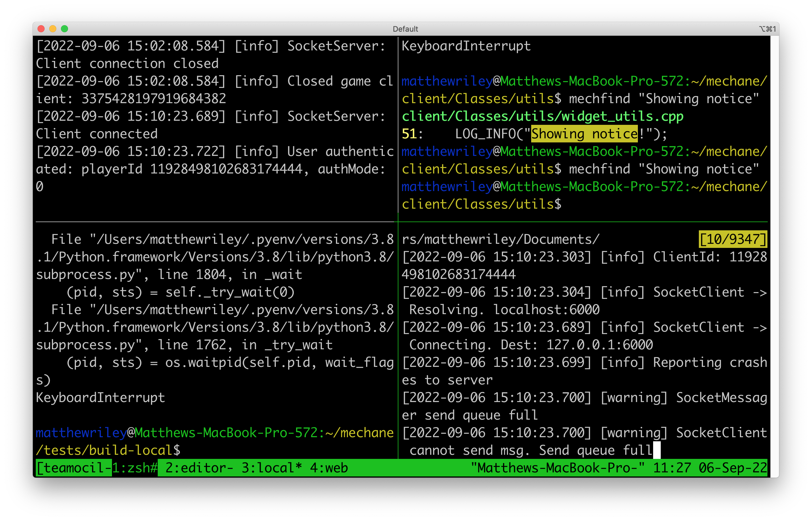Click the [warning] tag at 15:10:23.700 SocketMessag
The width and height of the screenshot is (812, 521).
(634, 398)
